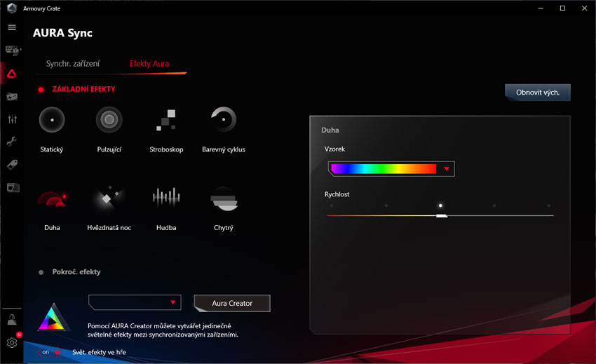Screen dimensions: 596x364
Task: Click the 'AURA Sync' page title
Action: tap(62, 33)
